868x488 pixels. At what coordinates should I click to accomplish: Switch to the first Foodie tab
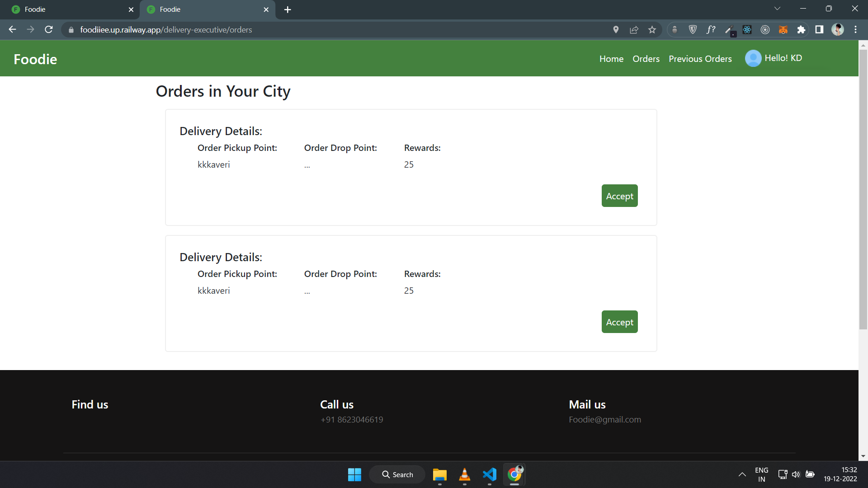click(68, 9)
